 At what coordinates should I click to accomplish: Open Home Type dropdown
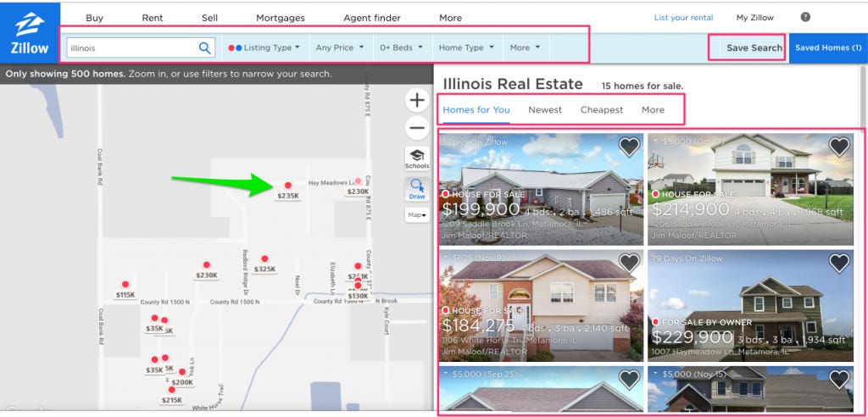click(466, 48)
